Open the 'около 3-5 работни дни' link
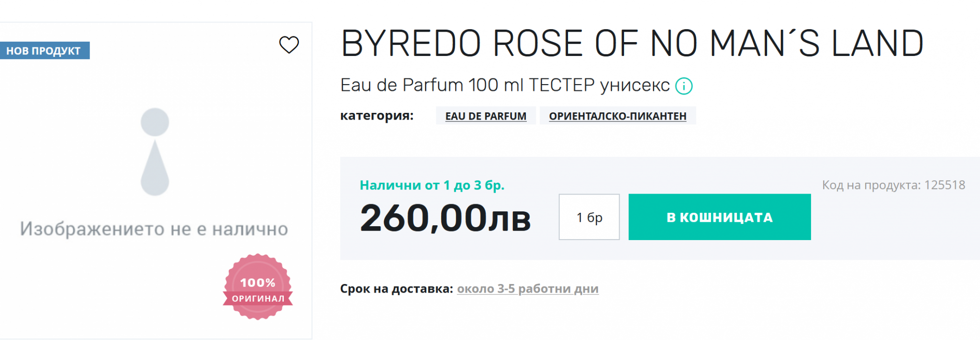Viewport: 980px width, 340px height. [x=527, y=289]
